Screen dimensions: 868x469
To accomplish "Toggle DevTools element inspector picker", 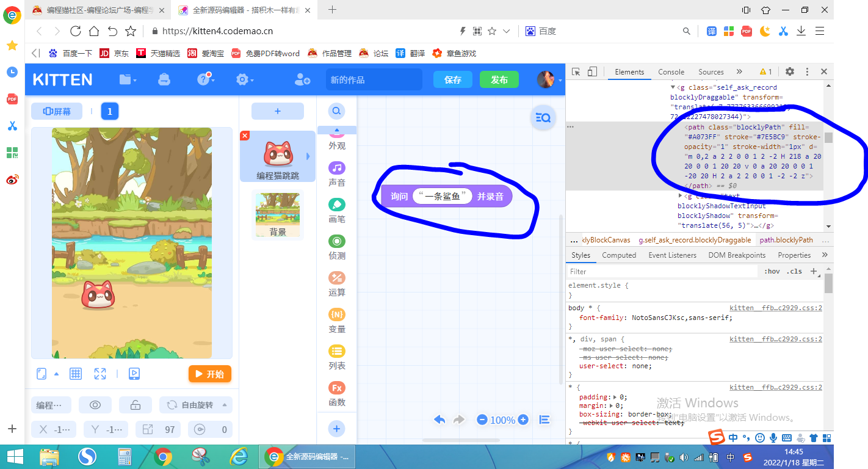I will point(576,71).
